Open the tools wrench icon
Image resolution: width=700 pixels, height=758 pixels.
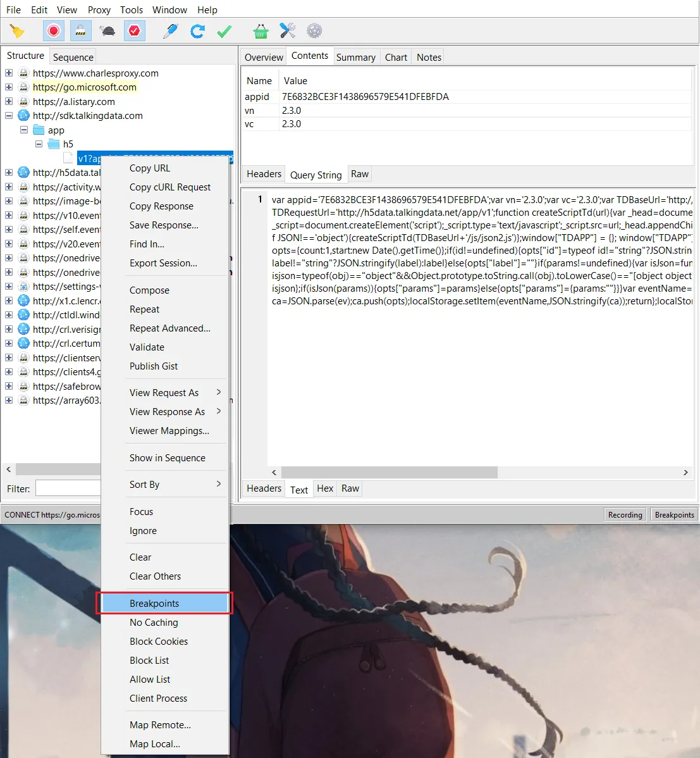[288, 31]
